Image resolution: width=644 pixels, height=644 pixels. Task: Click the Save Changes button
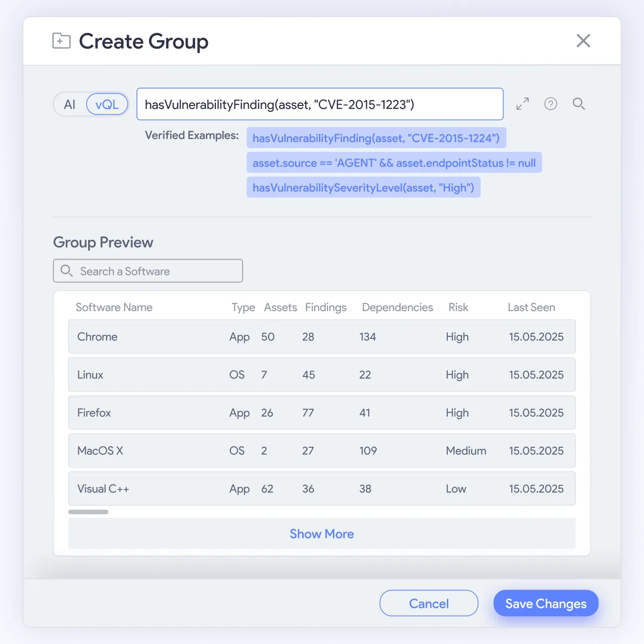coord(546,603)
